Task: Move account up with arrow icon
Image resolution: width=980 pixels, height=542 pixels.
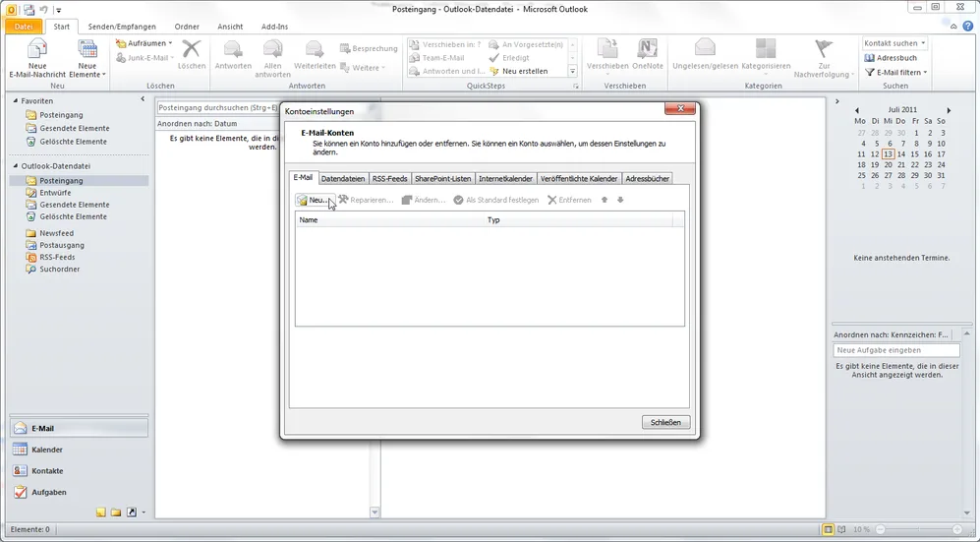Action: pyautogui.click(x=605, y=200)
